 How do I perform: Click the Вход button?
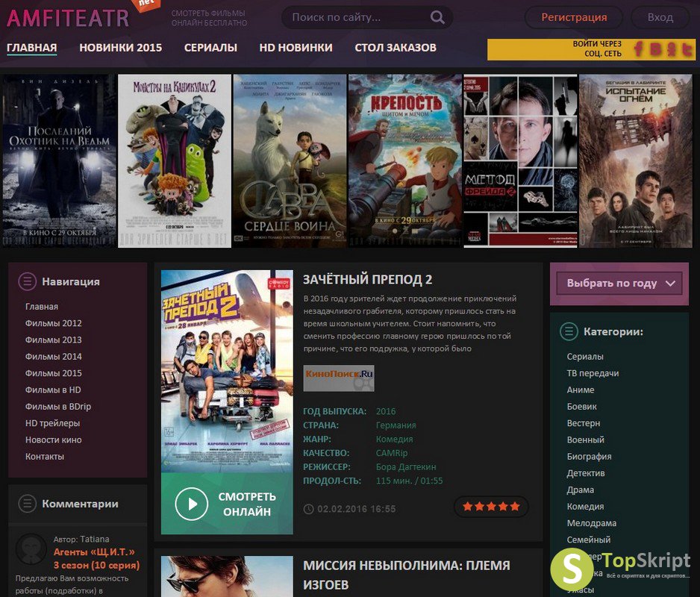[660, 17]
